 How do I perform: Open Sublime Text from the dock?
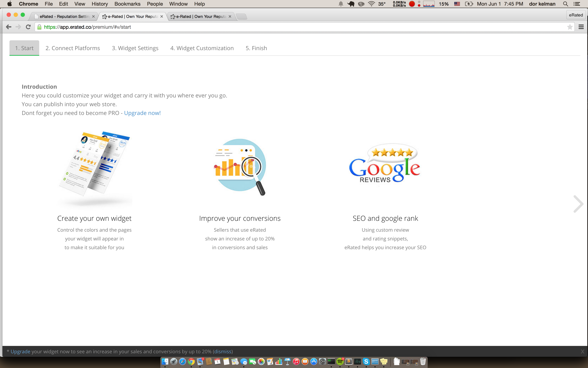tap(349, 362)
